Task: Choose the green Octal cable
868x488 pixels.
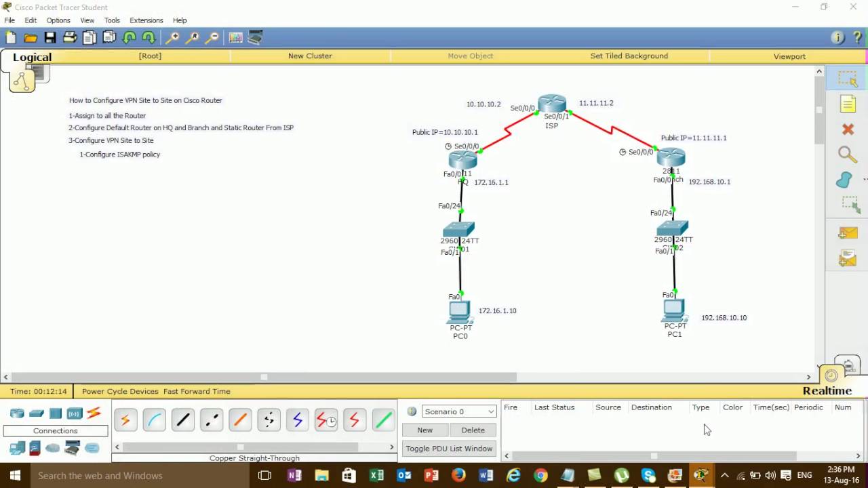Action: click(383, 421)
